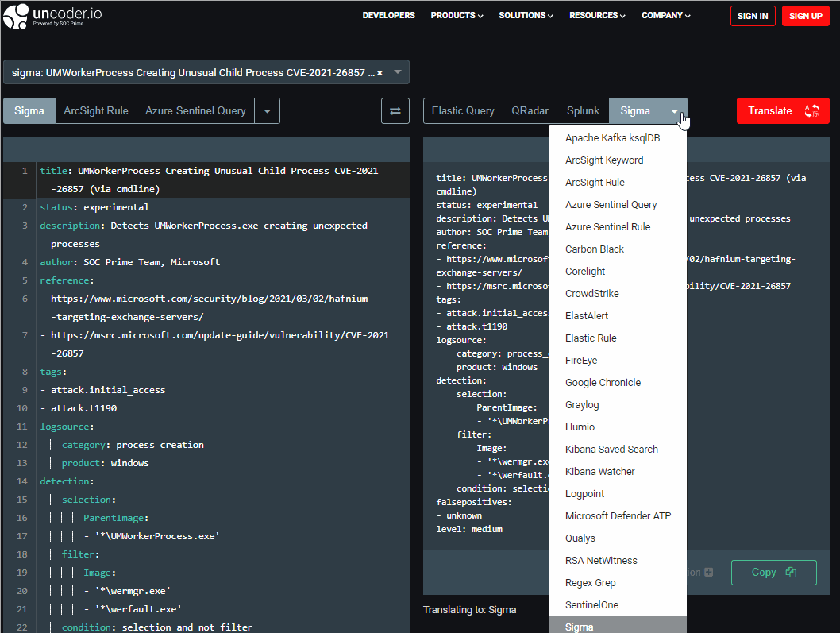Screen dimensions: 840x633
Task: Choose ArcSight Keyword from dropdown list
Action: (x=618, y=160)
